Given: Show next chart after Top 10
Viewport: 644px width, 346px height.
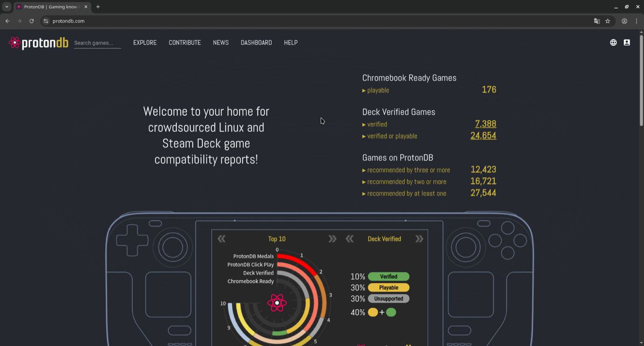Looking at the screenshot, I should [332, 239].
